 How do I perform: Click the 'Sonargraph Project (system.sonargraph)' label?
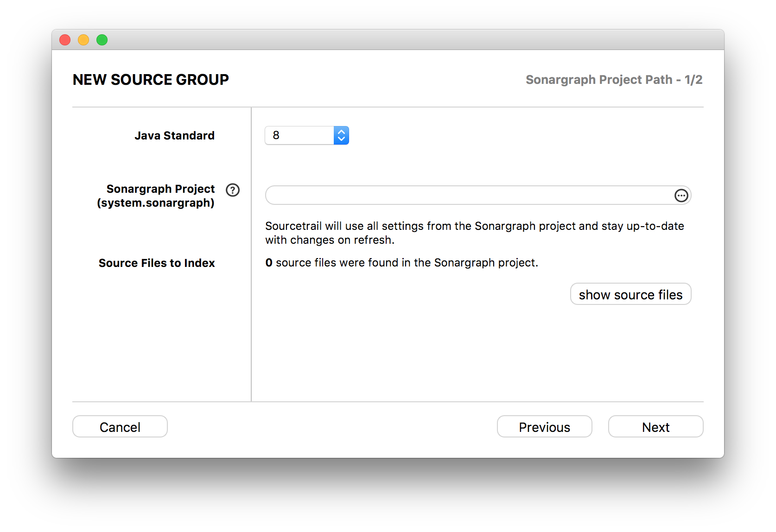click(x=156, y=196)
